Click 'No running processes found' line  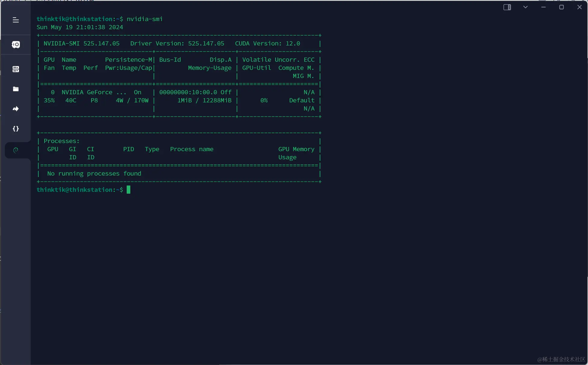pos(94,173)
